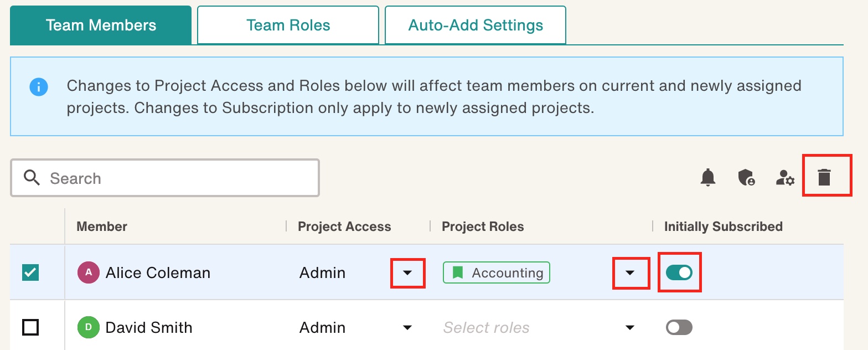The width and height of the screenshot is (868, 350).
Task: Click the Search members input field
Action: [165, 178]
